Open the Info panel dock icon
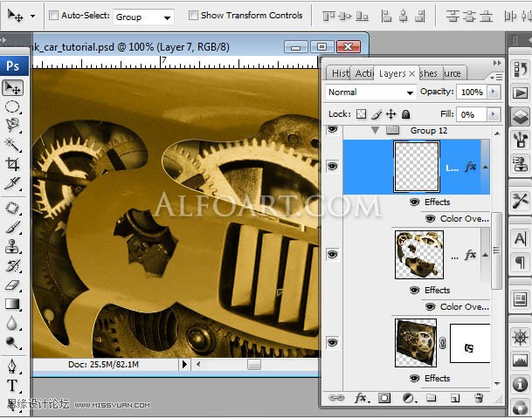This screenshot has height=418, width=532. pos(521,384)
